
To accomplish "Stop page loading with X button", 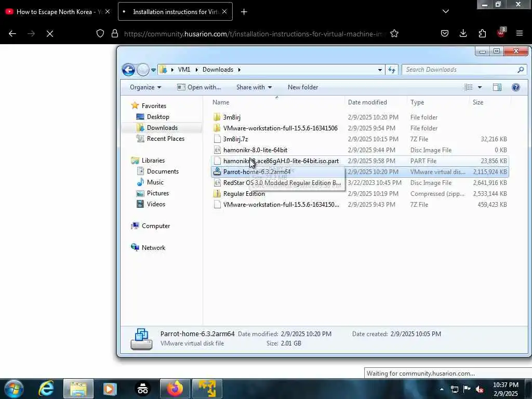I will click(50, 34).
